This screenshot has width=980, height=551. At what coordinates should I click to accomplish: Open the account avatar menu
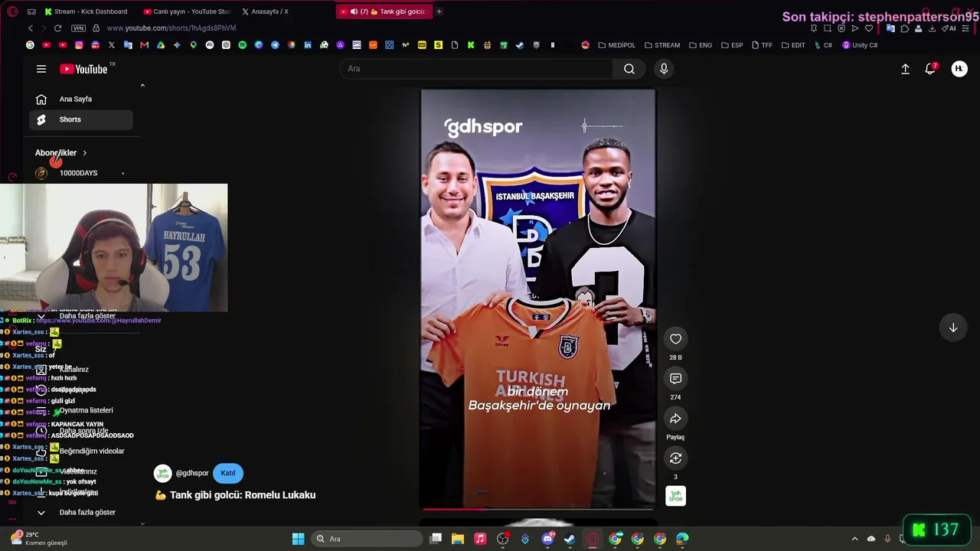(959, 69)
